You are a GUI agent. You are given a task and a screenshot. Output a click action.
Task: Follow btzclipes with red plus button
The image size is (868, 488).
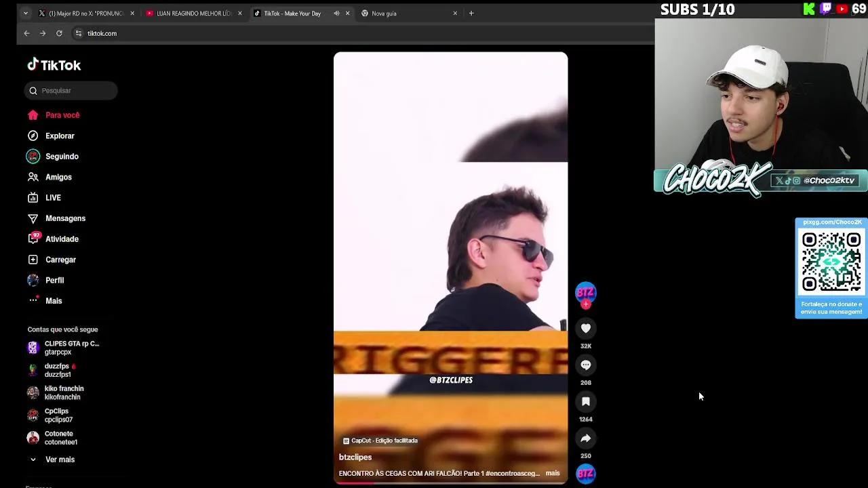click(586, 304)
